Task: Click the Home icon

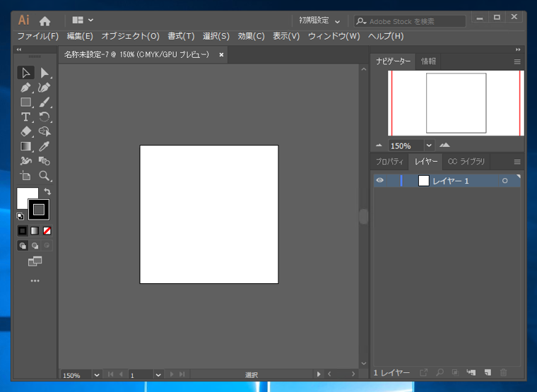Action: point(45,21)
